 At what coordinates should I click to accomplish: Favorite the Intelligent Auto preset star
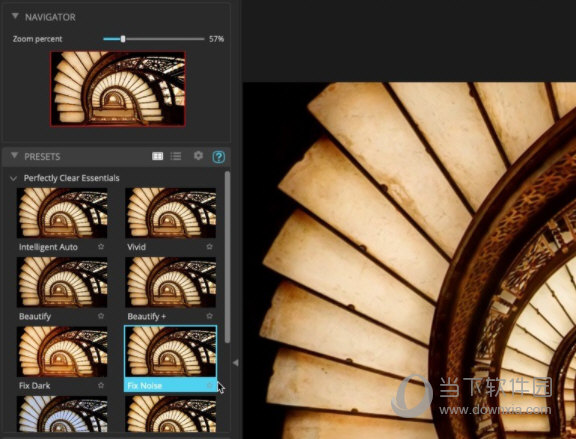[x=101, y=247]
